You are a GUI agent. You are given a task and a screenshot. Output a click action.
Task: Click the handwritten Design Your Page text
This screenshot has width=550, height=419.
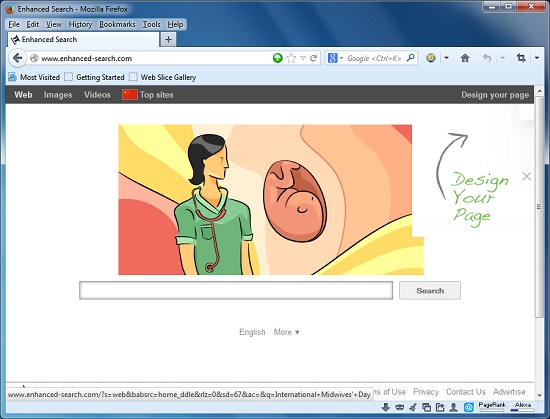479,199
